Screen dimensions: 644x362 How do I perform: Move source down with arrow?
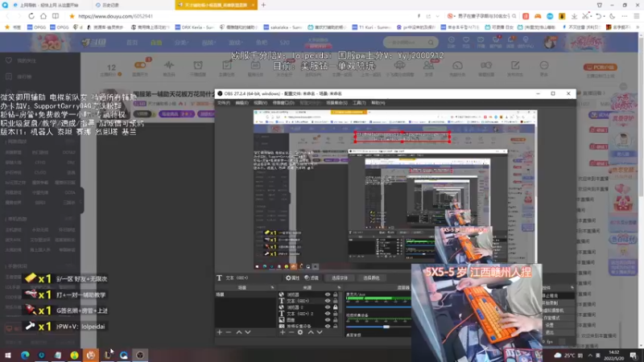[x=320, y=332]
